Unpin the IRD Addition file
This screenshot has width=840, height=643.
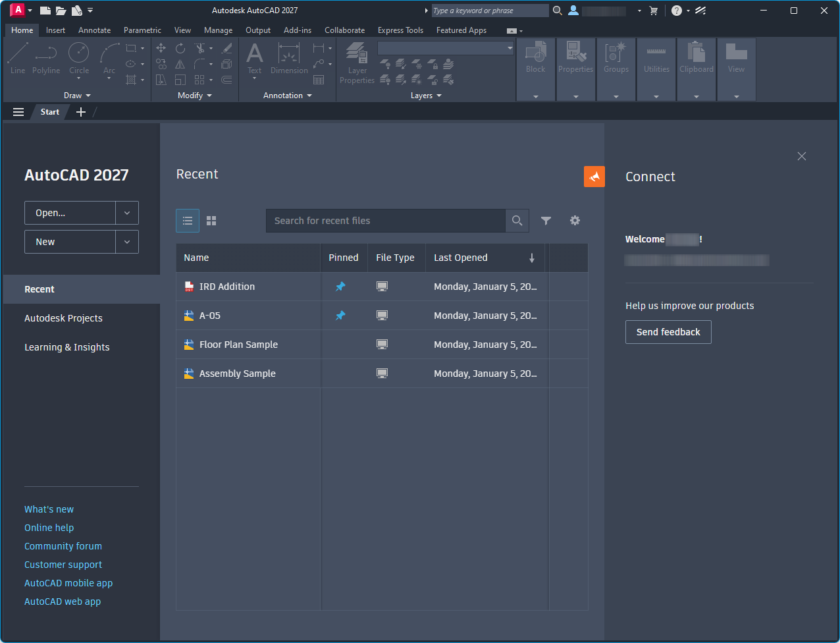point(340,287)
